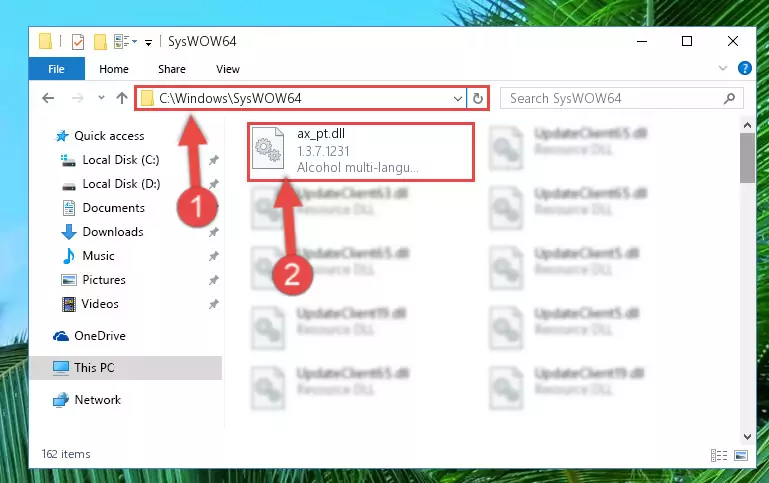This screenshot has width=769, height=483.
Task: Click the pin icon beside Local Disk (C:)
Action: 213,160
